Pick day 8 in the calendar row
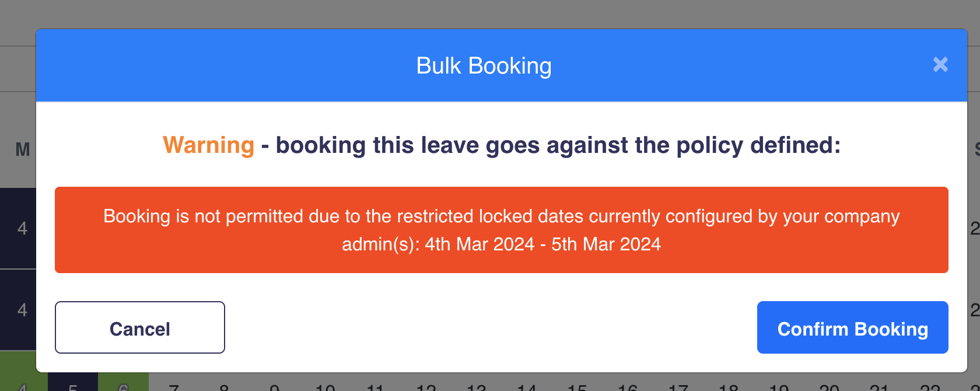Viewport: 980px width, 391px height. click(224, 386)
